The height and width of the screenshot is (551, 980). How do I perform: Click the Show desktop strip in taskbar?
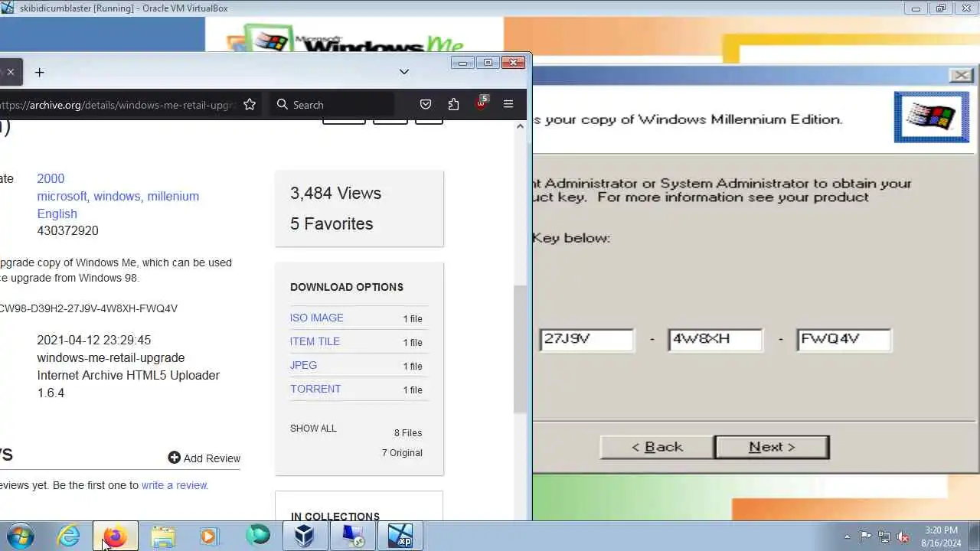pyautogui.click(x=975, y=536)
